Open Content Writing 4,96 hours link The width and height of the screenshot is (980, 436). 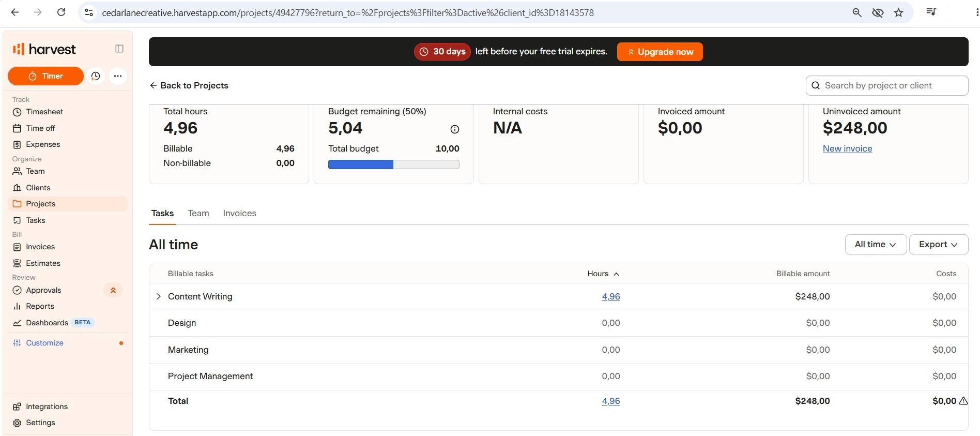click(x=611, y=296)
